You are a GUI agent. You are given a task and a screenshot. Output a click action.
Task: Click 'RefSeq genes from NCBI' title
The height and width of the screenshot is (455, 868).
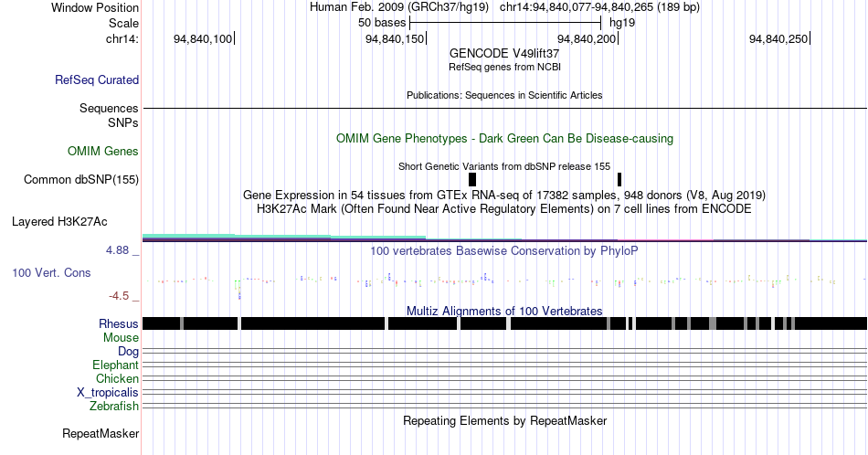pos(504,67)
